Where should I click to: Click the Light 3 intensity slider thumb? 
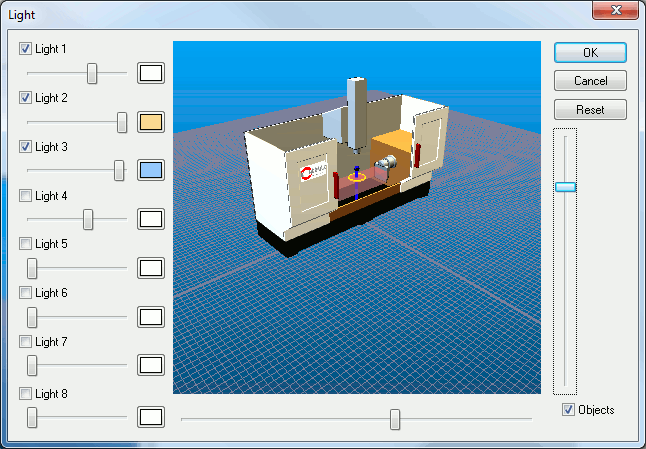tap(119, 171)
